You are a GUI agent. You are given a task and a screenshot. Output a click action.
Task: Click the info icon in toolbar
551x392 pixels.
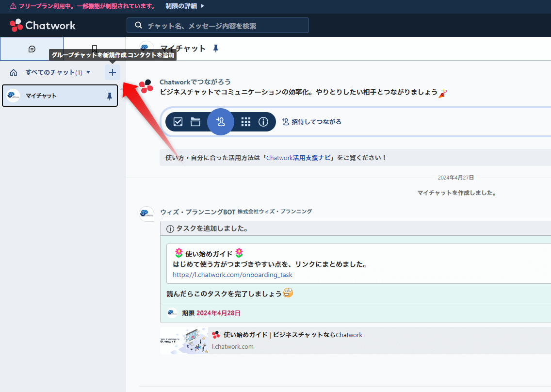[x=263, y=122]
